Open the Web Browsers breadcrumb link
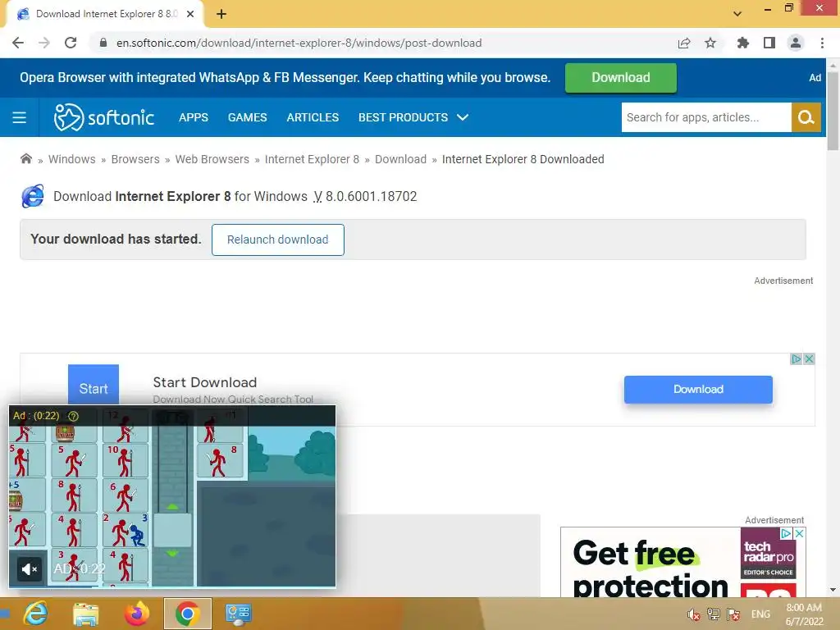Viewport: 840px width, 630px height. 212,159
